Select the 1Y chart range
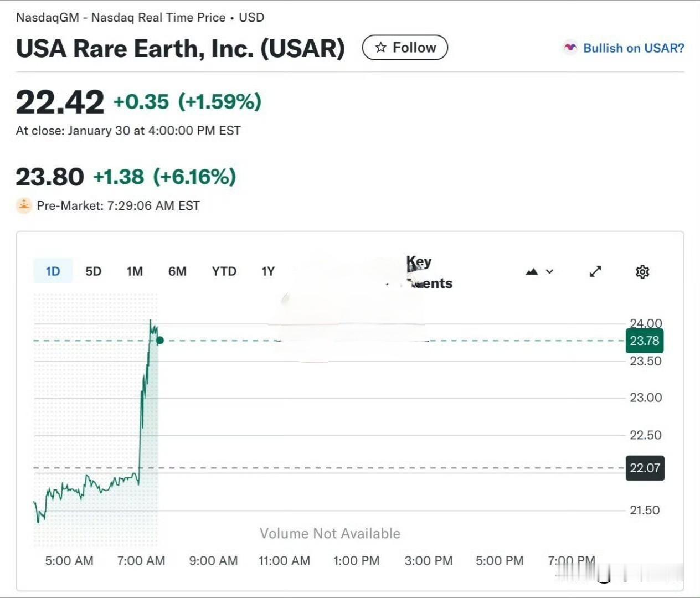Viewport: 700px width, 598px height. tap(268, 271)
